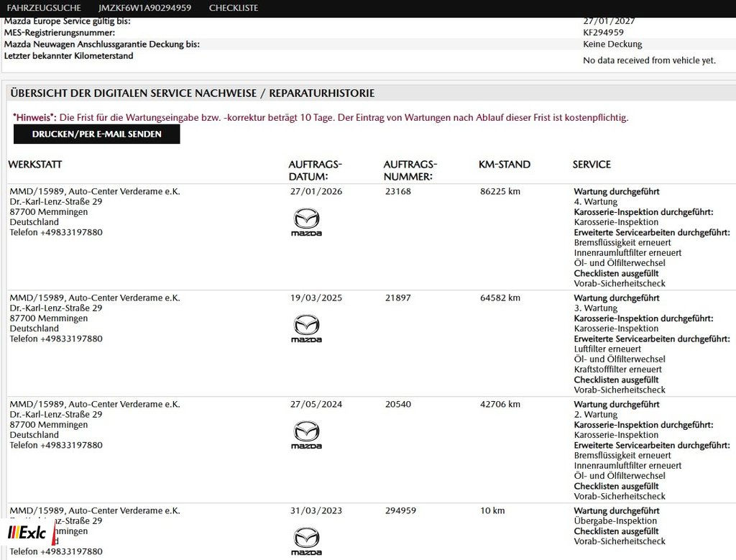Click Mazda logo of 19/03/2025 service entry
Image resolution: width=736 pixels, height=560 pixels.
(x=306, y=329)
